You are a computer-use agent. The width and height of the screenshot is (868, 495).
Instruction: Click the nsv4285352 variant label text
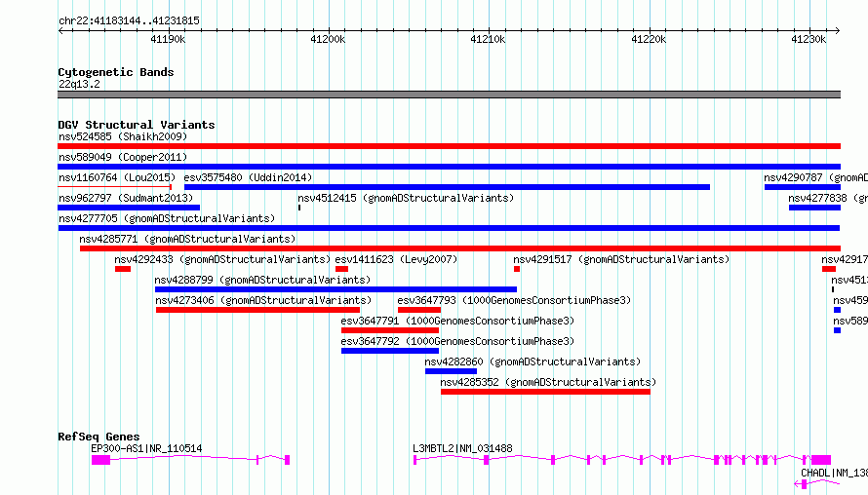pos(548,382)
